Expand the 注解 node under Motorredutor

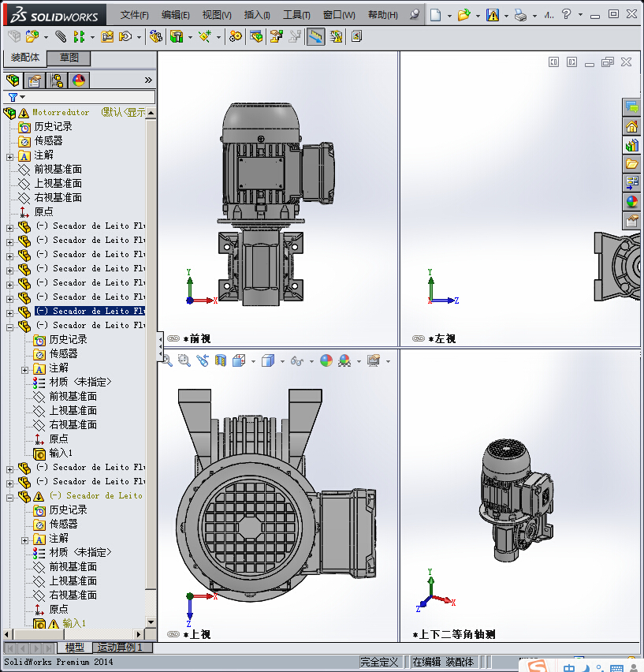(9, 155)
